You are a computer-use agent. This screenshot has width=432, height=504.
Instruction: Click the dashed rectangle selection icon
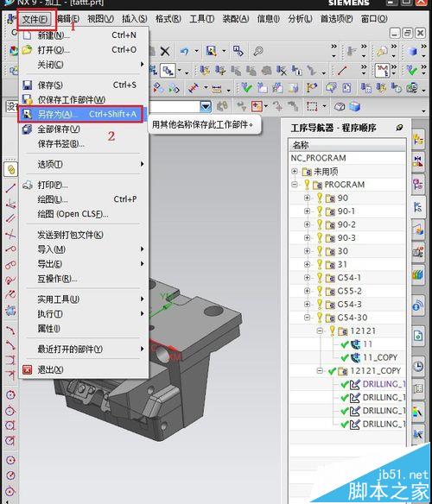pyautogui.click(x=312, y=106)
